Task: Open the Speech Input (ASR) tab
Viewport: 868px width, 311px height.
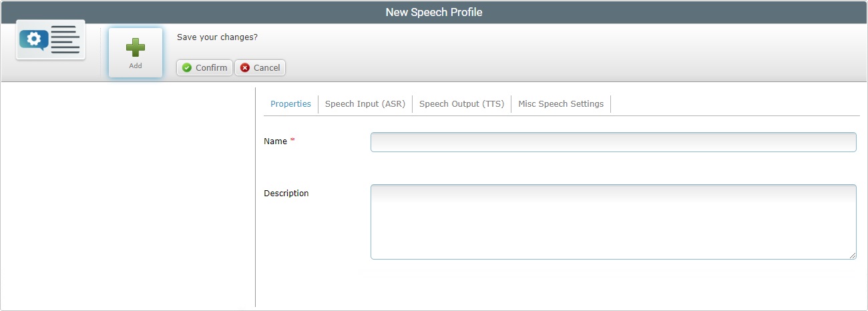Action: click(x=365, y=104)
